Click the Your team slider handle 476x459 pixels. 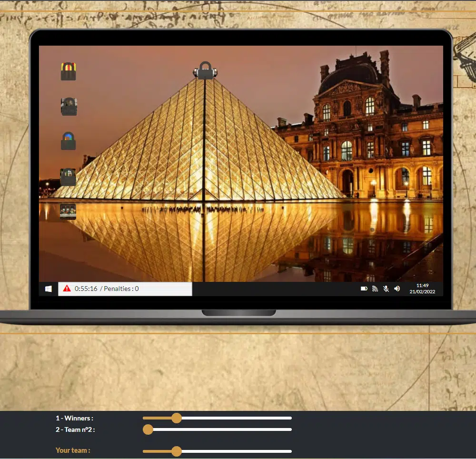coord(177,451)
